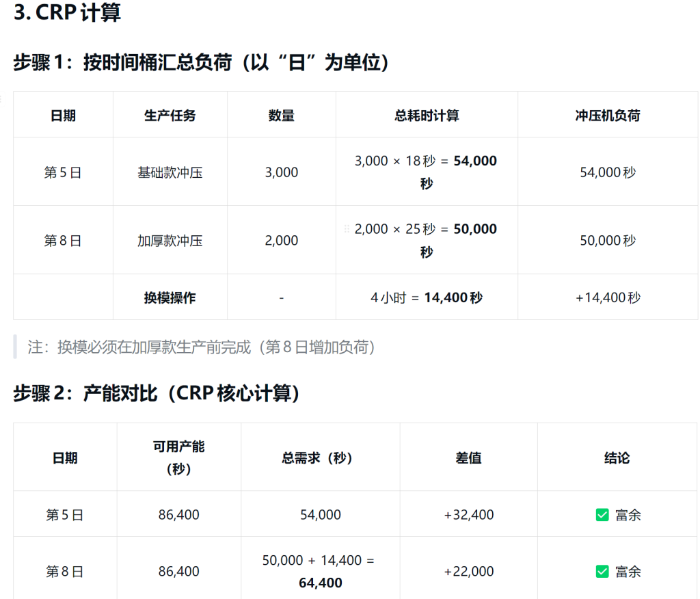Click "86,400" capacity in the 第 5 日 row
This screenshot has width=700, height=599.
click(178, 515)
